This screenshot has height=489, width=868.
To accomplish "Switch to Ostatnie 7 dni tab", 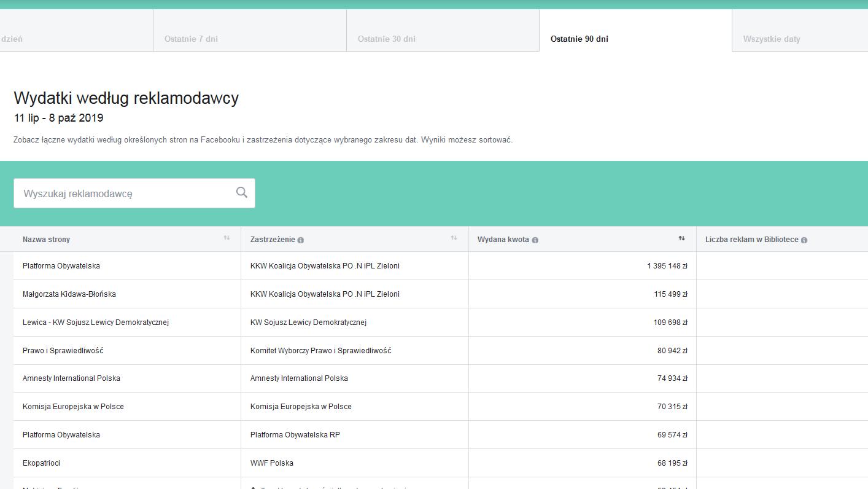I will point(250,31).
